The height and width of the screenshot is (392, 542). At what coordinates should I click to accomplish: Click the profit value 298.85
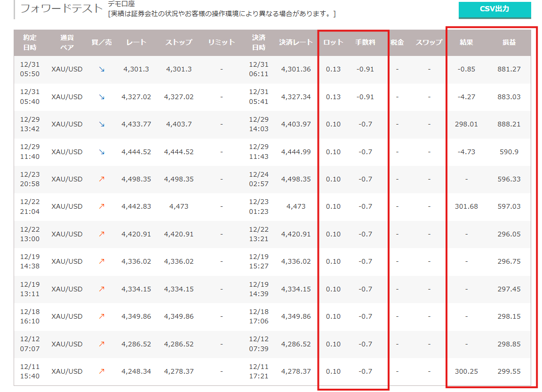509,344
